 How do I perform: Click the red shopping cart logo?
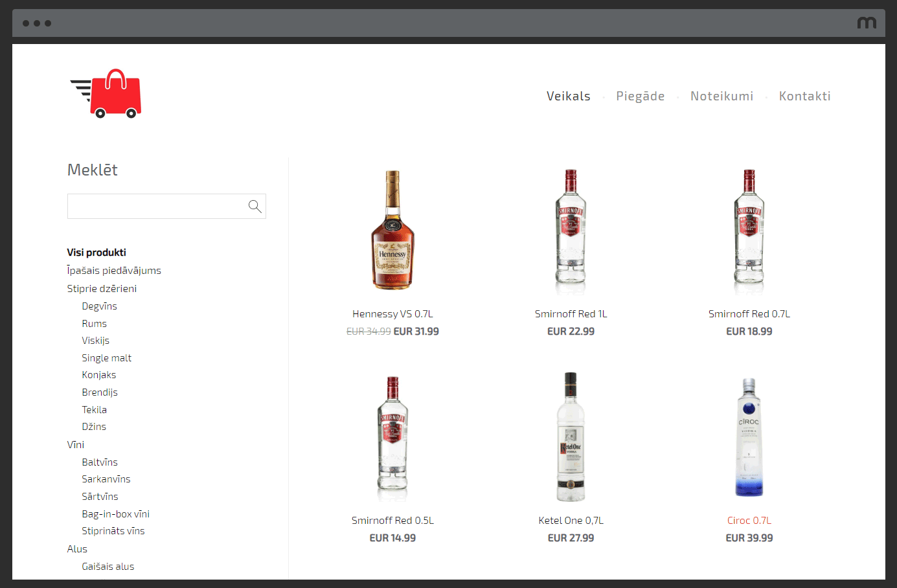[x=106, y=94]
